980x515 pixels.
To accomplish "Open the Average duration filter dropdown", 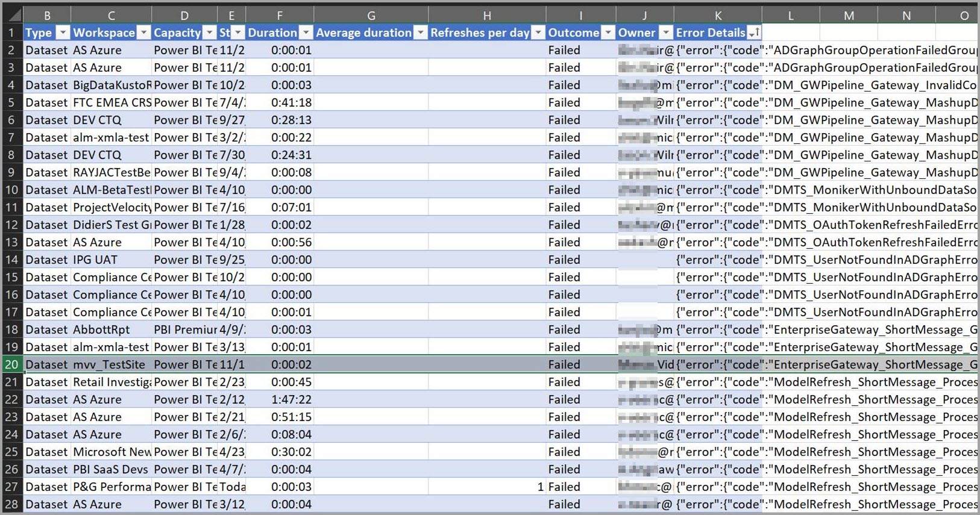I will [x=421, y=33].
